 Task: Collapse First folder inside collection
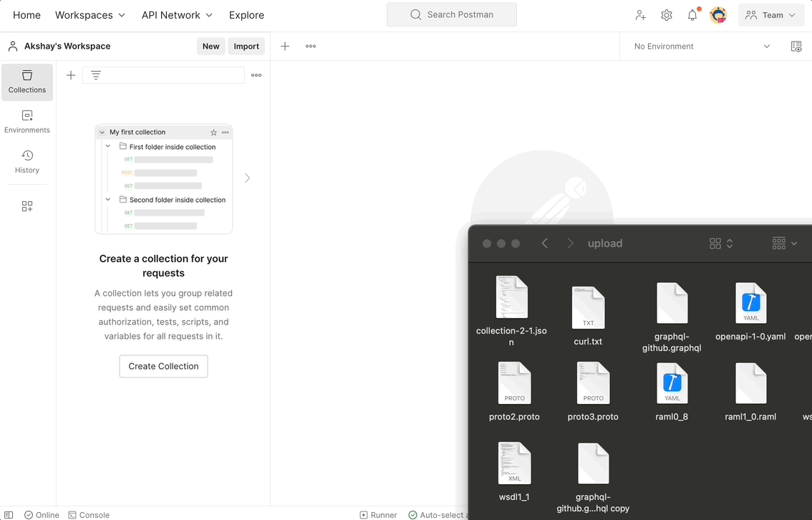(x=108, y=146)
